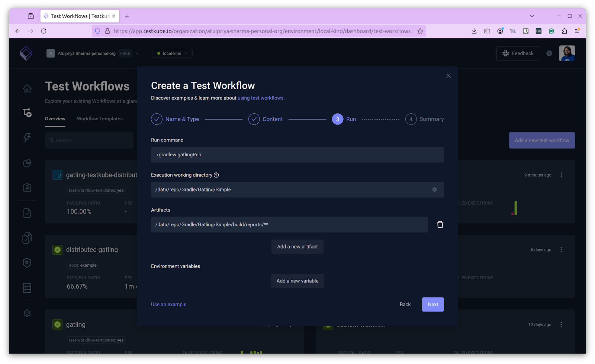Delete the build/reports artifact with trash icon
Viewport: 595px width, 364px height.
click(x=440, y=225)
